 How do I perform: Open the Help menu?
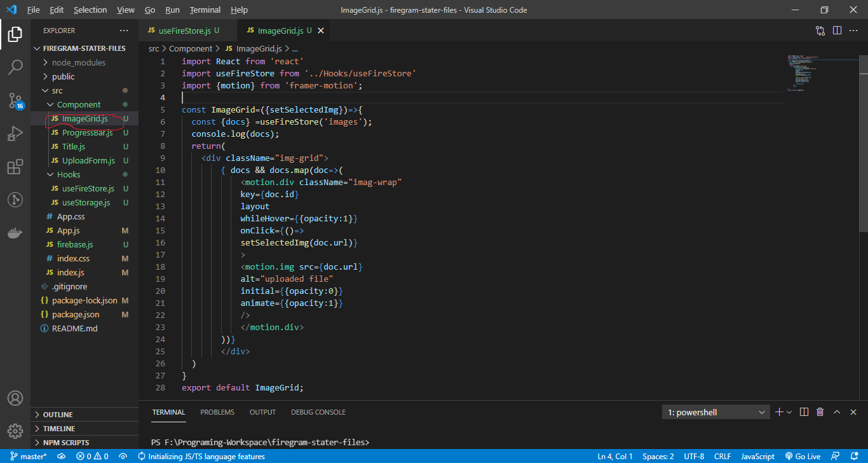point(240,10)
